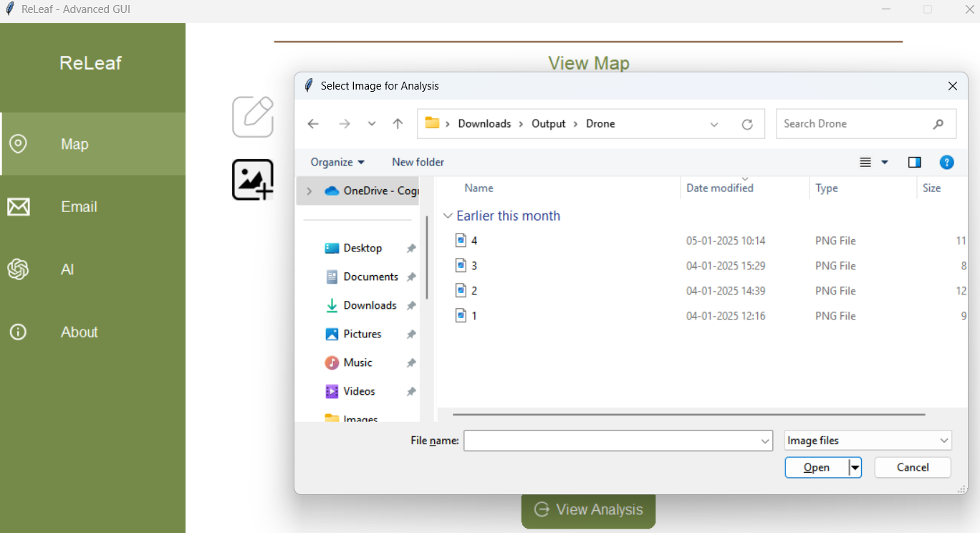980x533 pixels.
Task: Open the Map section in ReLeaf sidebar
Action: [x=93, y=144]
